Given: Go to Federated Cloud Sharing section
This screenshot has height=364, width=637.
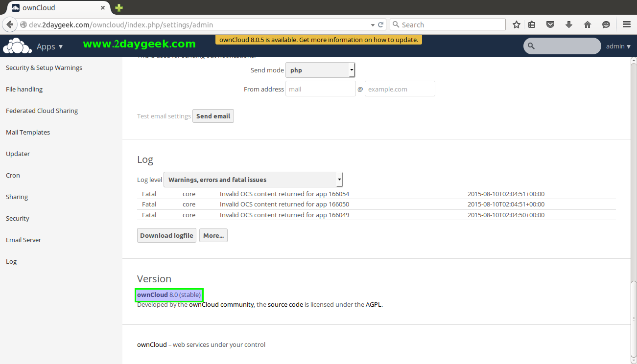Looking at the screenshot, I should (42, 111).
